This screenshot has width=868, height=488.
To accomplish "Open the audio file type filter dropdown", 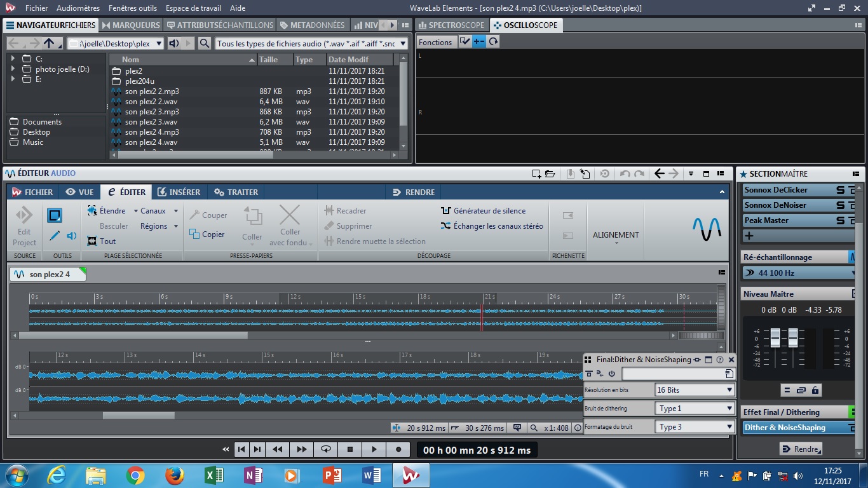I will point(311,43).
